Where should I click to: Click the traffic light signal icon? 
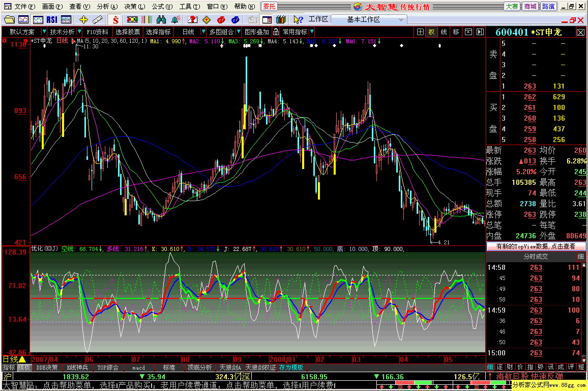132,19
